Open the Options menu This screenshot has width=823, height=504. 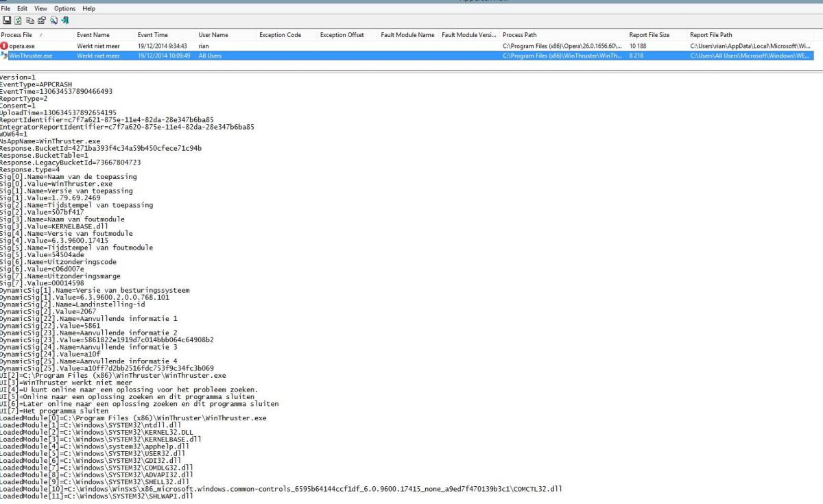pyautogui.click(x=65, y=8)
